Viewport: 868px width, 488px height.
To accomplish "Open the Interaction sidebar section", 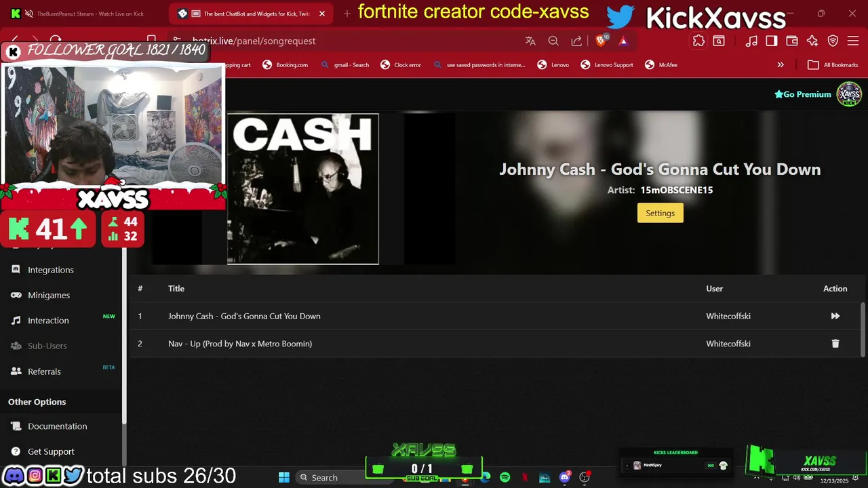I will coord(48,320).
